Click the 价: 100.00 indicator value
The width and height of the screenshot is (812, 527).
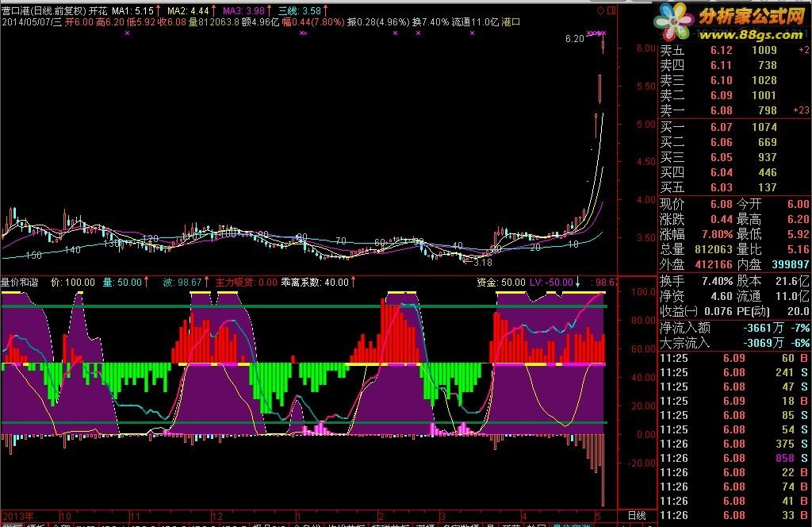73,283
